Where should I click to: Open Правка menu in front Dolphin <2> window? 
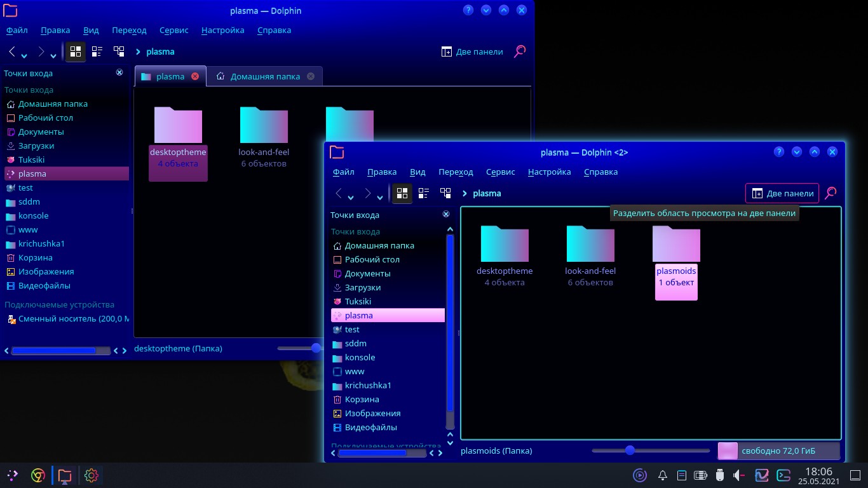tap(382, 172)
